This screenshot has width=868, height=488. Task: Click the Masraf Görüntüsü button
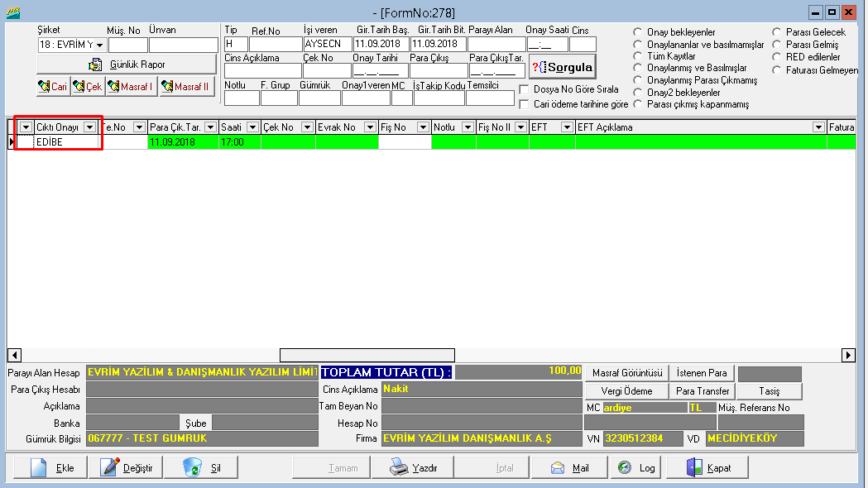pos(627,373)
